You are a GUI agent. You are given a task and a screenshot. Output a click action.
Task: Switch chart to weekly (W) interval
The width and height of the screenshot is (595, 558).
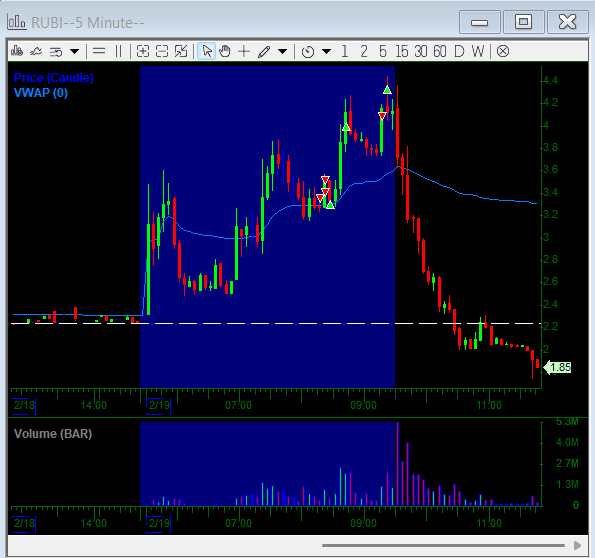[x=478, y=51]
